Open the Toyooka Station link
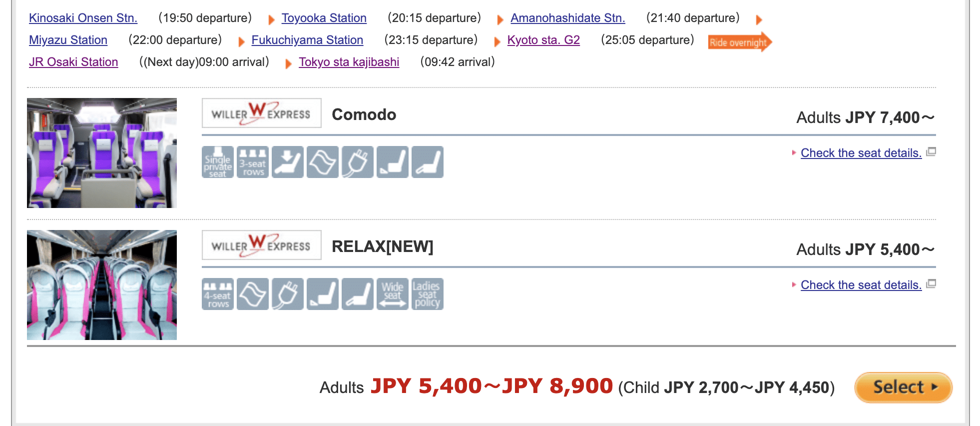Viewport: 980px width, 426px height. pyautogui.click(x=324, y=18)
